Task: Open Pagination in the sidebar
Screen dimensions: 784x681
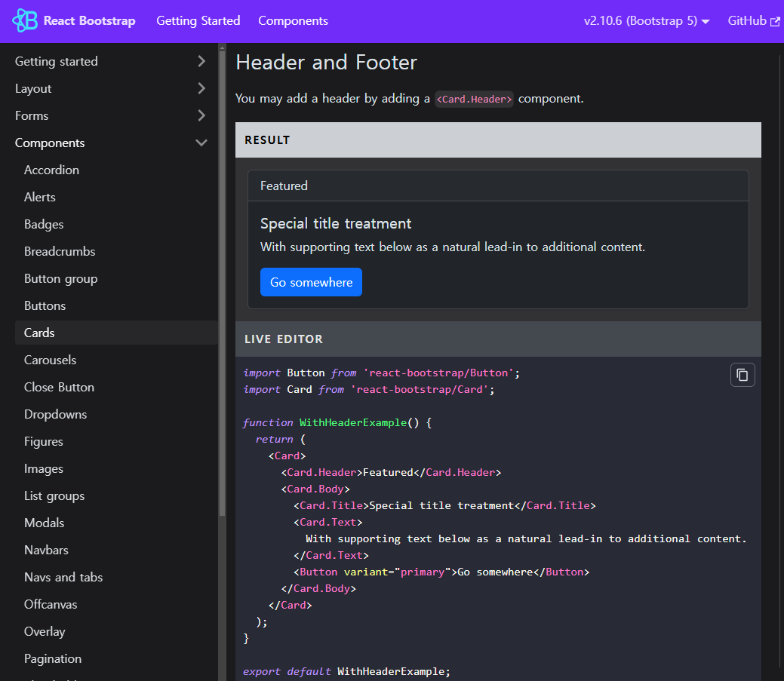Action: click(x=53, y=658)
